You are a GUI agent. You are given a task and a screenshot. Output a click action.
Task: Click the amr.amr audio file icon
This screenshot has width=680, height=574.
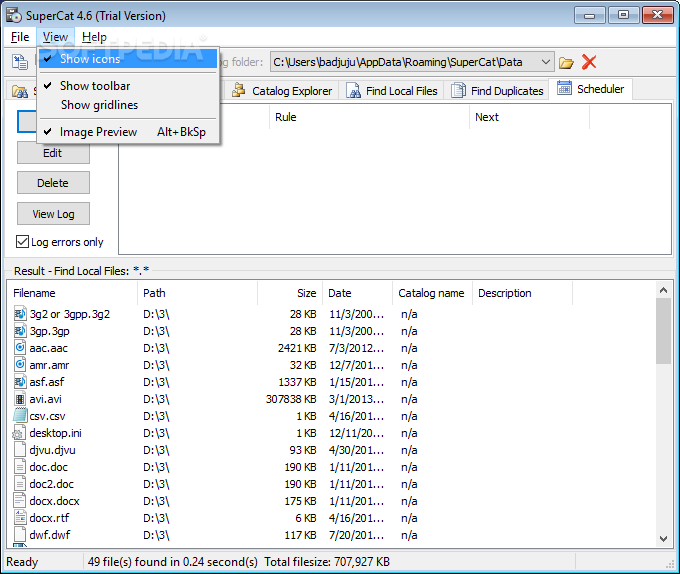pos(20,365)
